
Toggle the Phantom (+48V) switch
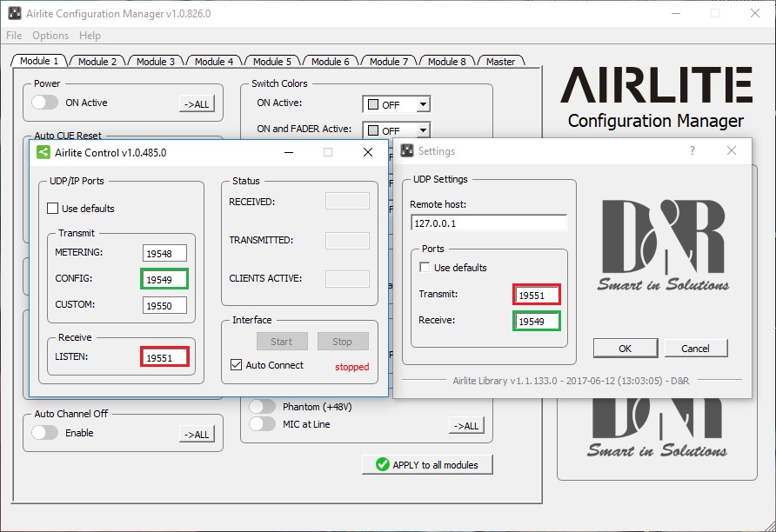(x=262, y=407)
